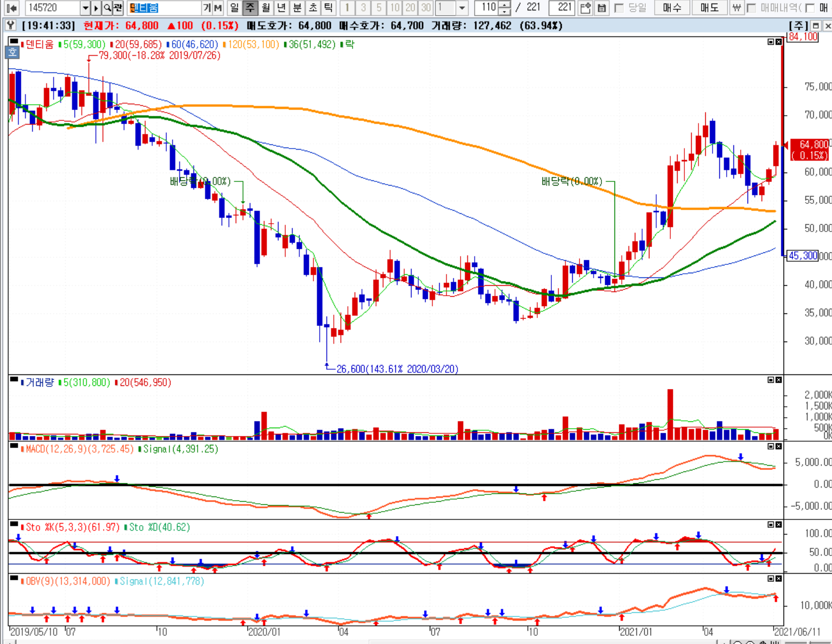Close the OBV indicator pane
This screenshot has height=644, width=832.
[778, 578]
